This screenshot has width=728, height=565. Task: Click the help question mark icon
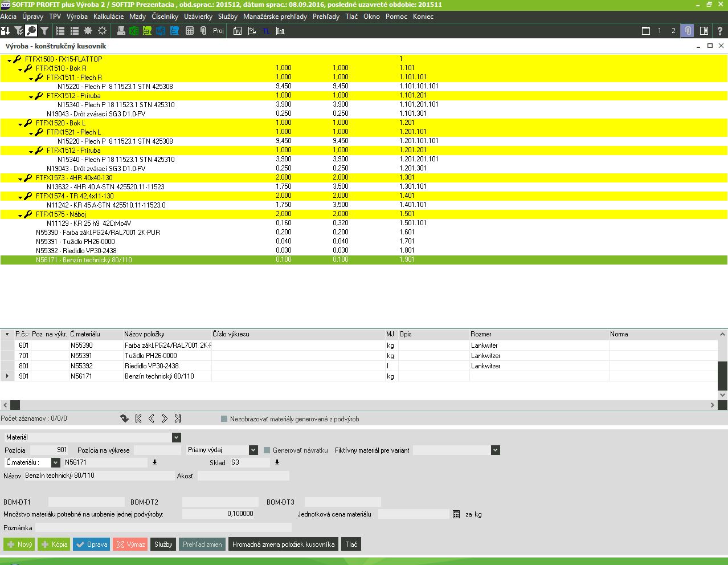click(x=720, y=31)
